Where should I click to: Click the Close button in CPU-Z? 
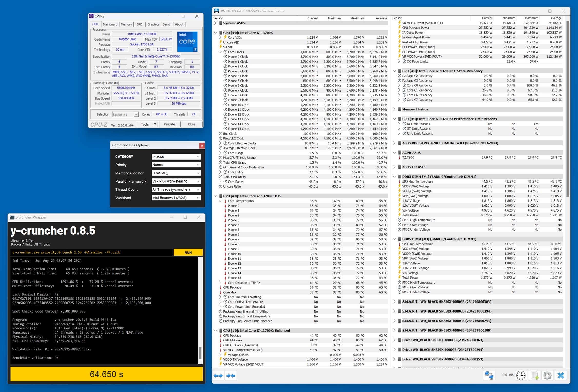tap(192, 124)
